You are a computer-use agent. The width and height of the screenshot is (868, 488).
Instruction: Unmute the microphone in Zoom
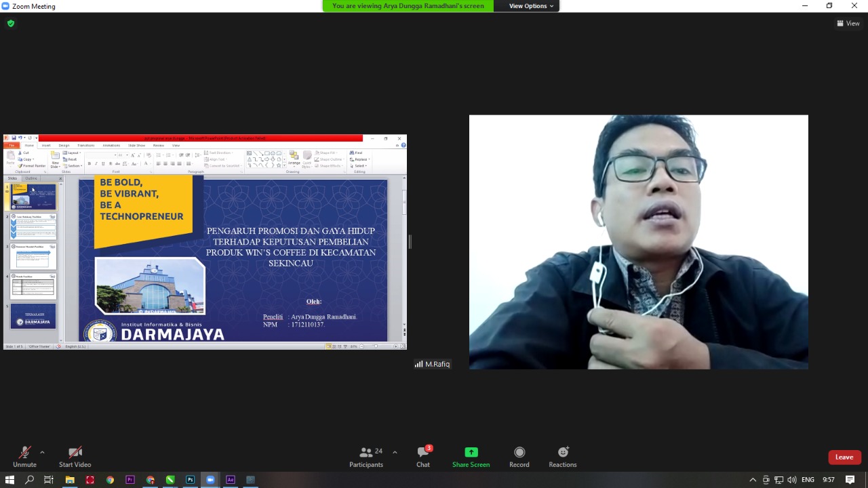click(24, 457)
